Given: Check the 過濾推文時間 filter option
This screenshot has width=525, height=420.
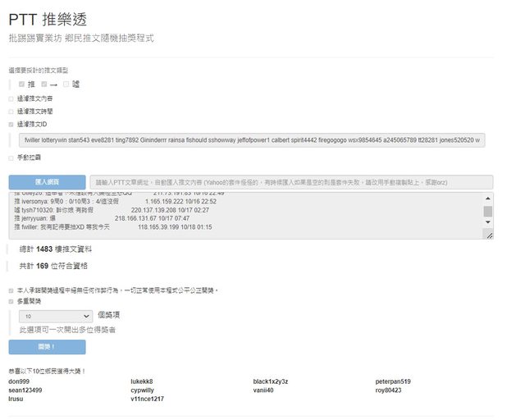Looking at the screenshot, I should click(x=11, y=111).
